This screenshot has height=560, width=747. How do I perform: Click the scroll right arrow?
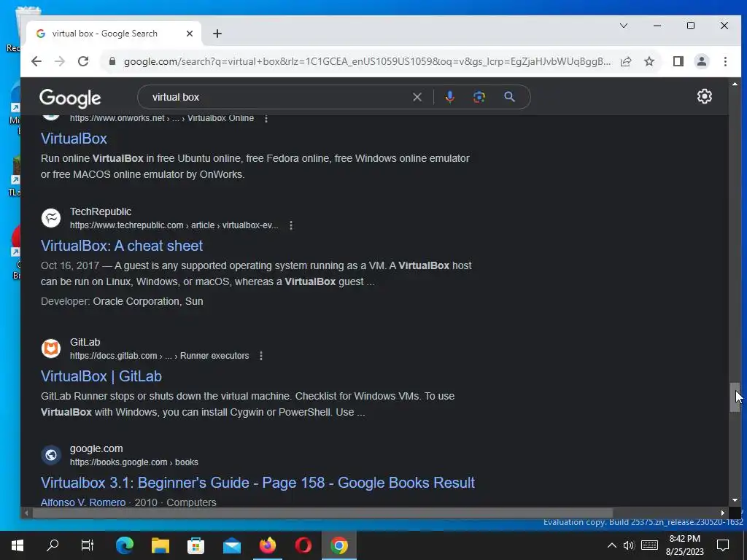tap(723, 513)
